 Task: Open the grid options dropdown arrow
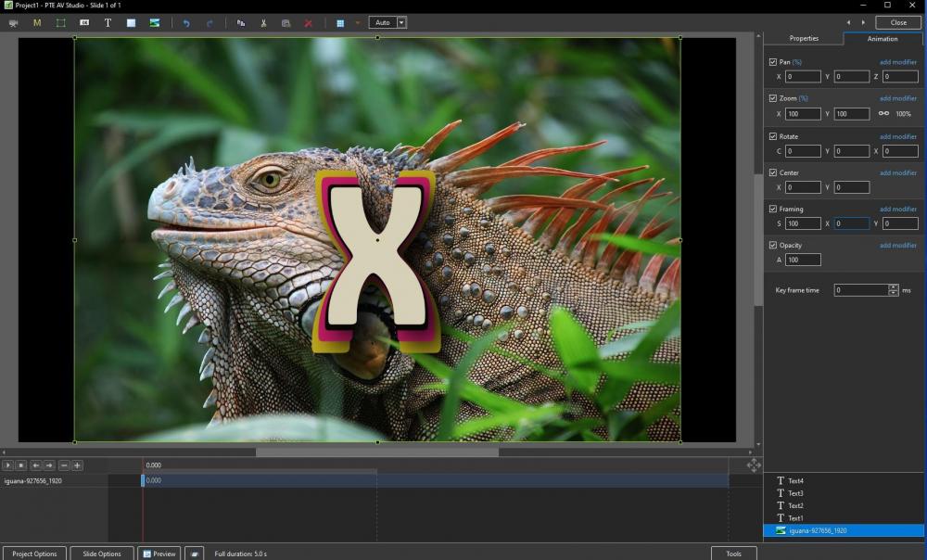(358, 22)
